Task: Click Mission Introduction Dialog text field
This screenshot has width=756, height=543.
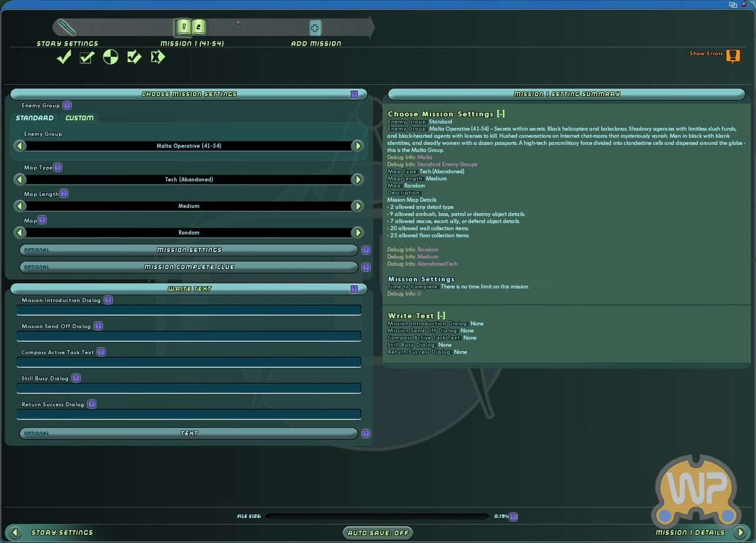Action: [189, 310]
